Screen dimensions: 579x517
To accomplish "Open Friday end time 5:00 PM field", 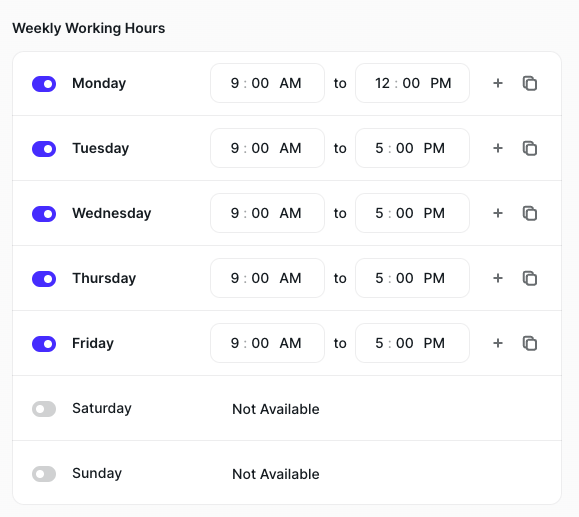I will (412, 343).
